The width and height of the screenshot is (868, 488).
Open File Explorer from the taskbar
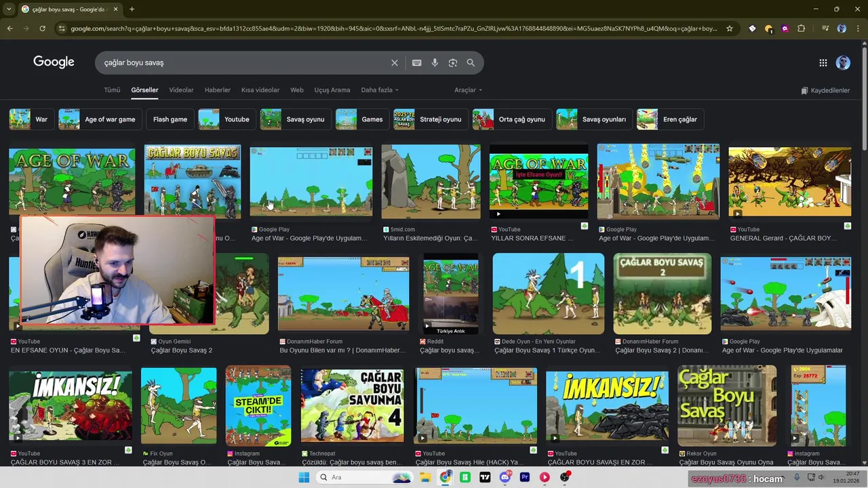(x=425, y=477)
